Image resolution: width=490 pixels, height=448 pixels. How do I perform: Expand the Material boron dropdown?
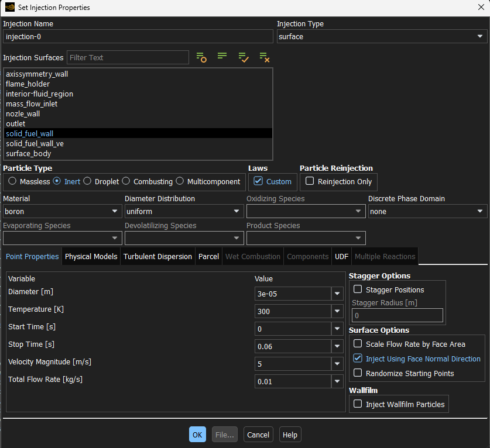click(62, 211)
